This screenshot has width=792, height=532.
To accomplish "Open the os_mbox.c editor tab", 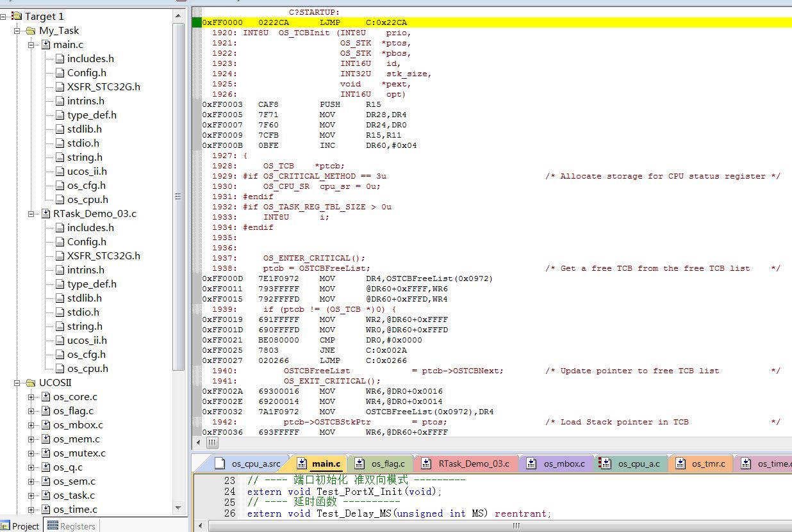I will (x=557, y=463).
